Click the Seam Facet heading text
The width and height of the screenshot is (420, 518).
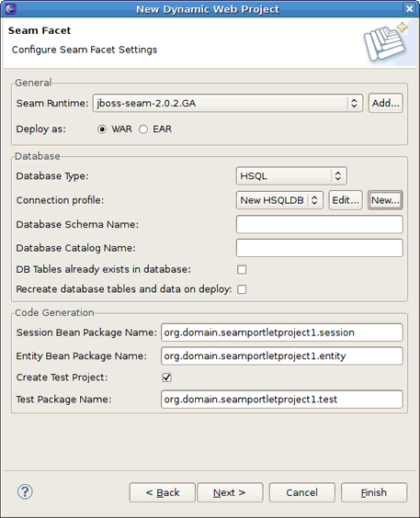point(40,30)
